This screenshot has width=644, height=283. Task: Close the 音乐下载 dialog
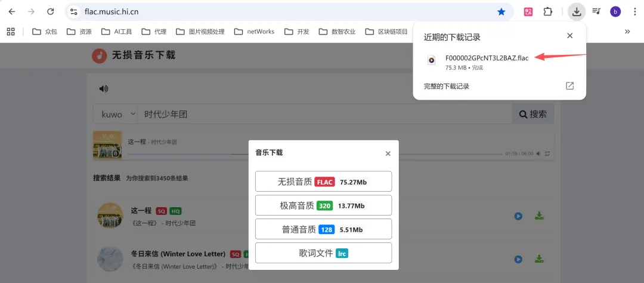pyautogui.click(x=388, y=154)
